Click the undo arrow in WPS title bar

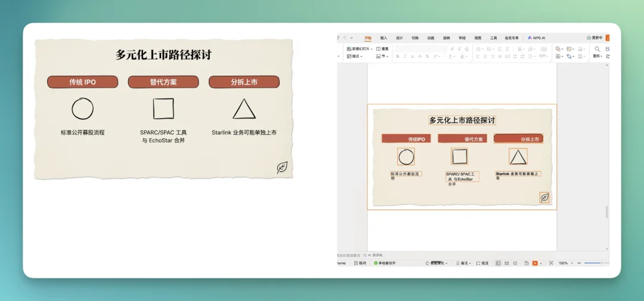[338, 38]
